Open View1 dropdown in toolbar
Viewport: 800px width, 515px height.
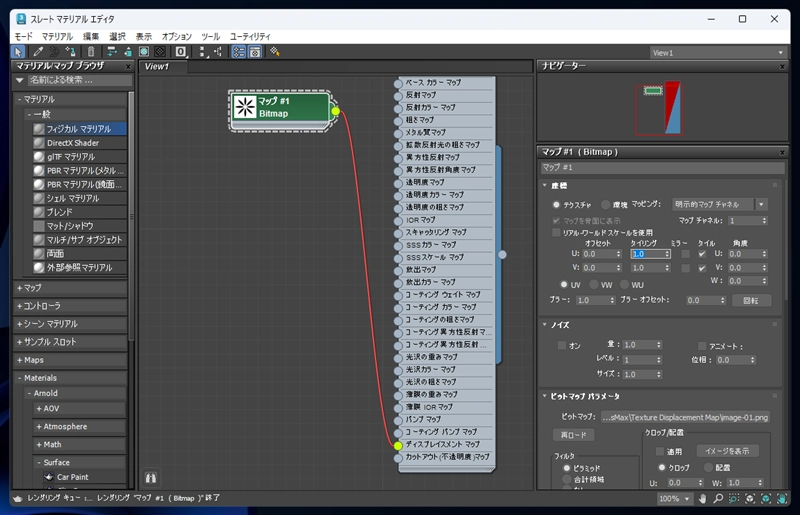[x=718, y=53]
